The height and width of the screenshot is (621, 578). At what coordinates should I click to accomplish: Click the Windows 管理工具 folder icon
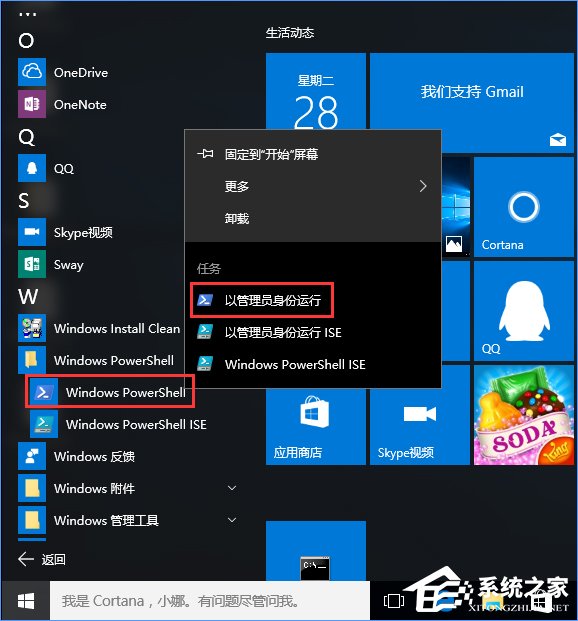click(x=32, y=520)
